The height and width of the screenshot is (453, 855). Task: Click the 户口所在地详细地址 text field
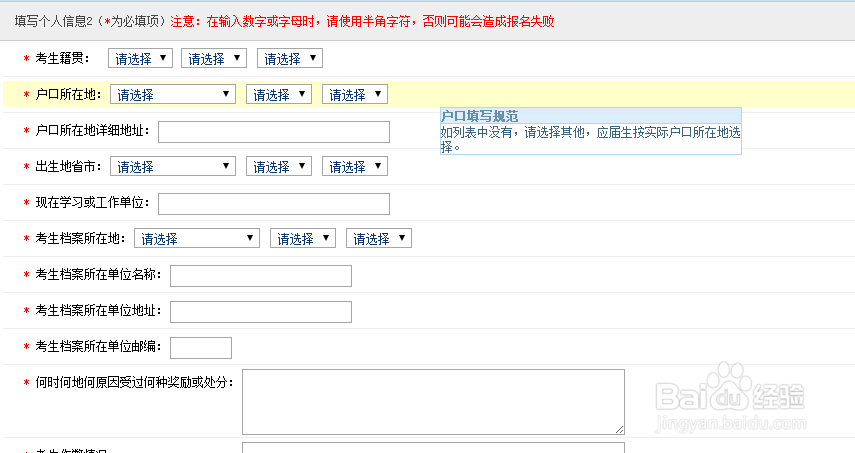274,132
